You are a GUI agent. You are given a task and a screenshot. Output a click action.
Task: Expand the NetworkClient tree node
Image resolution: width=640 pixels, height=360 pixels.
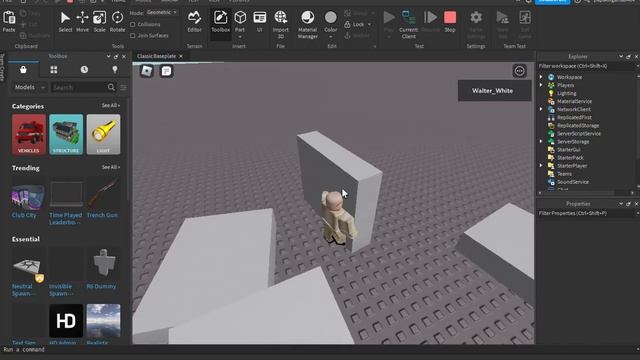coord(541,109)
